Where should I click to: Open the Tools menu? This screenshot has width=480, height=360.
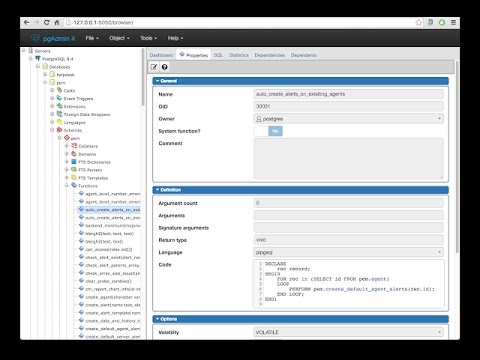148,38
